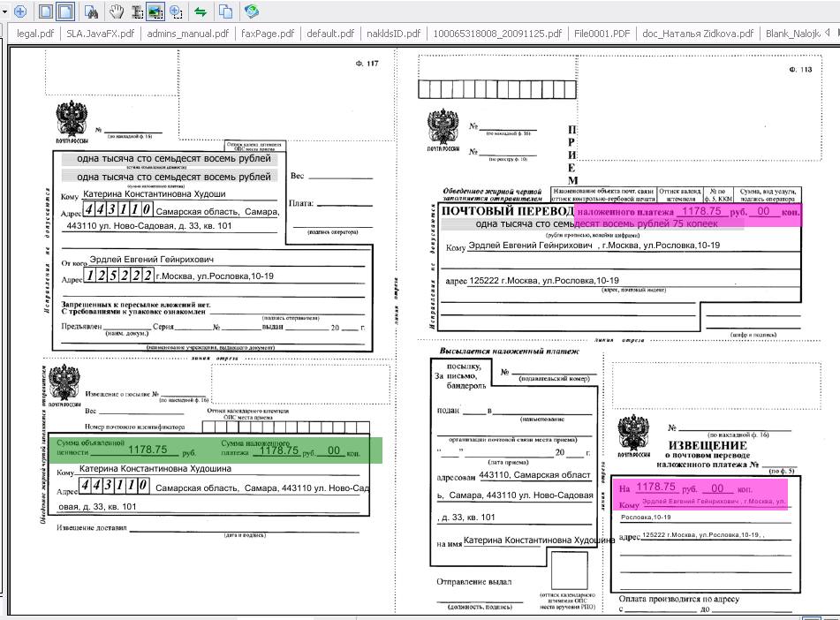
Task: Toggle facing pages view mode
Action: pyautogui.click(x=64, y=11)
